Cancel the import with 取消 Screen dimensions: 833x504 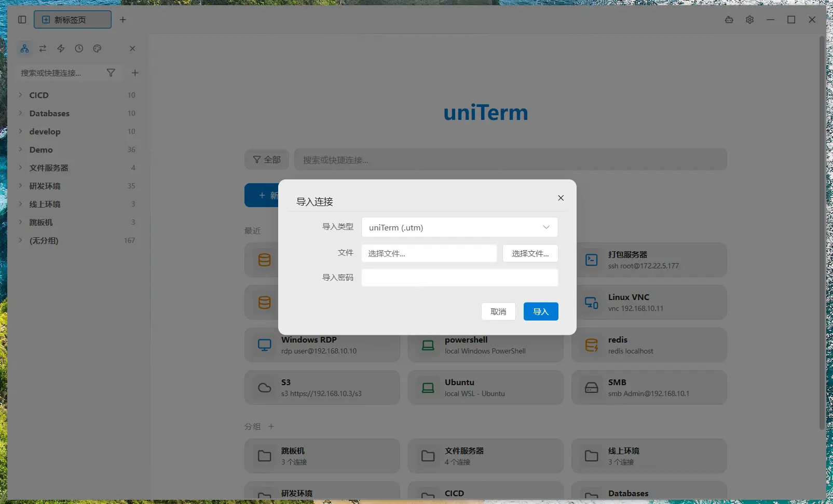498,311
